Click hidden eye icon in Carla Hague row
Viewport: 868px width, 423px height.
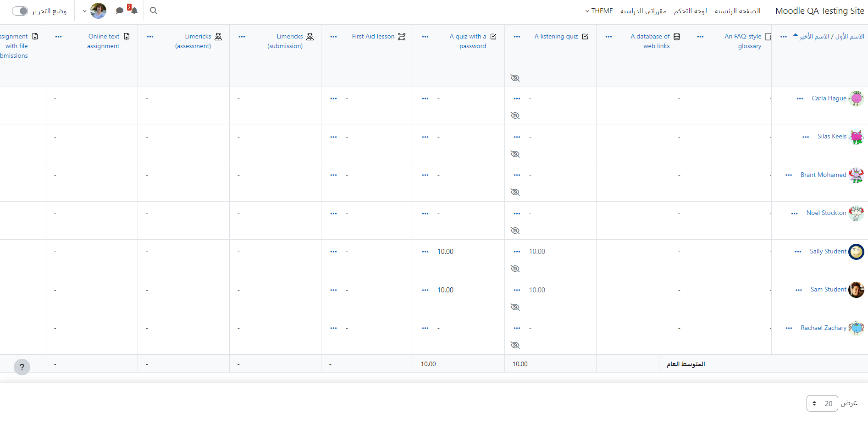point(515,115)
